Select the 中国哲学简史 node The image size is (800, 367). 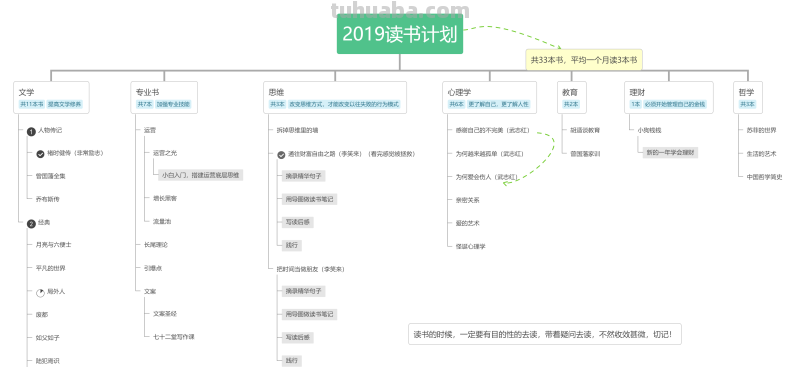pos(764,177)
